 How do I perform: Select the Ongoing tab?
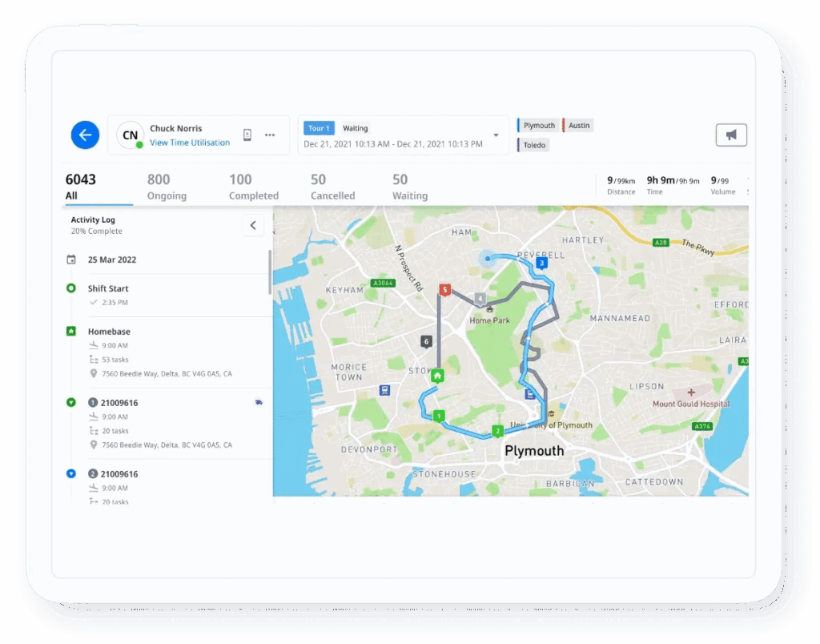click(x=167, y=186)
